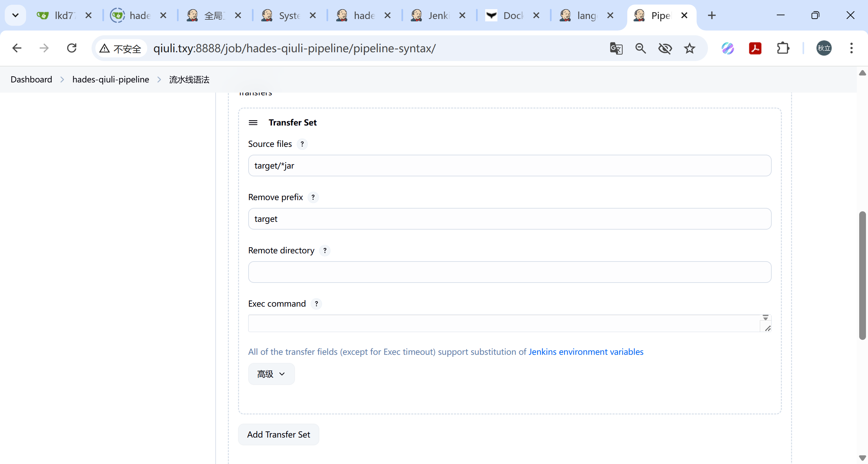Viewport: 868px width, 464px height.
Task: Show Remote directory help tooltip
Action: pyautogui.click(x=325, y=251)
